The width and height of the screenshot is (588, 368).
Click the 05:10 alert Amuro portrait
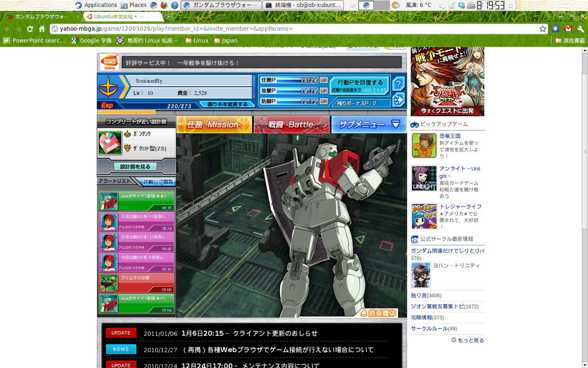(x=109, y=263)
